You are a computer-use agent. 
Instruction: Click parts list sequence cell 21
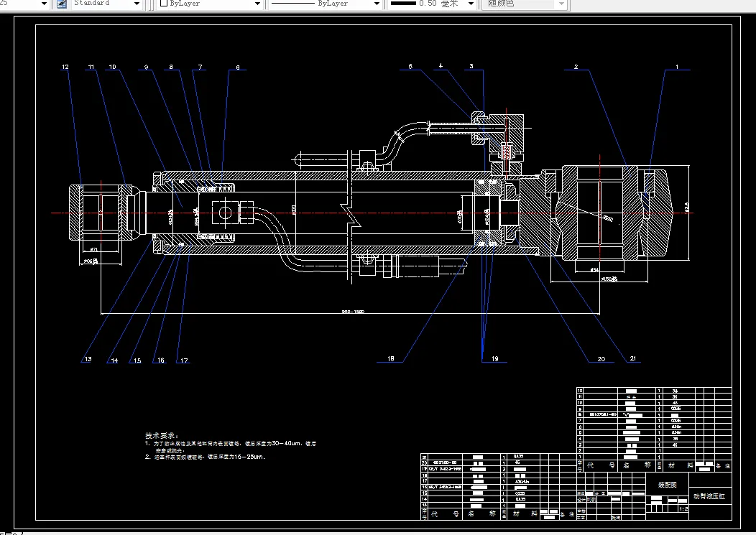click(424, 457)
